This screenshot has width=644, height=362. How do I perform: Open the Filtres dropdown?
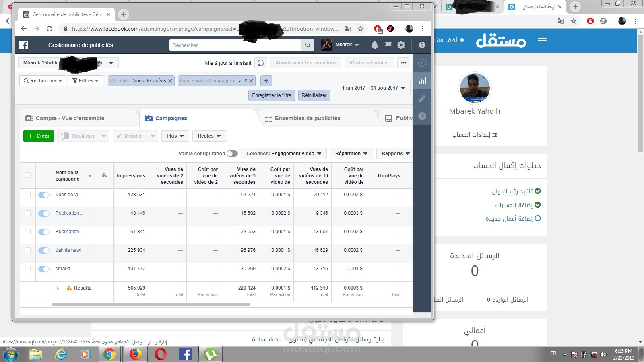pos(85,81)
